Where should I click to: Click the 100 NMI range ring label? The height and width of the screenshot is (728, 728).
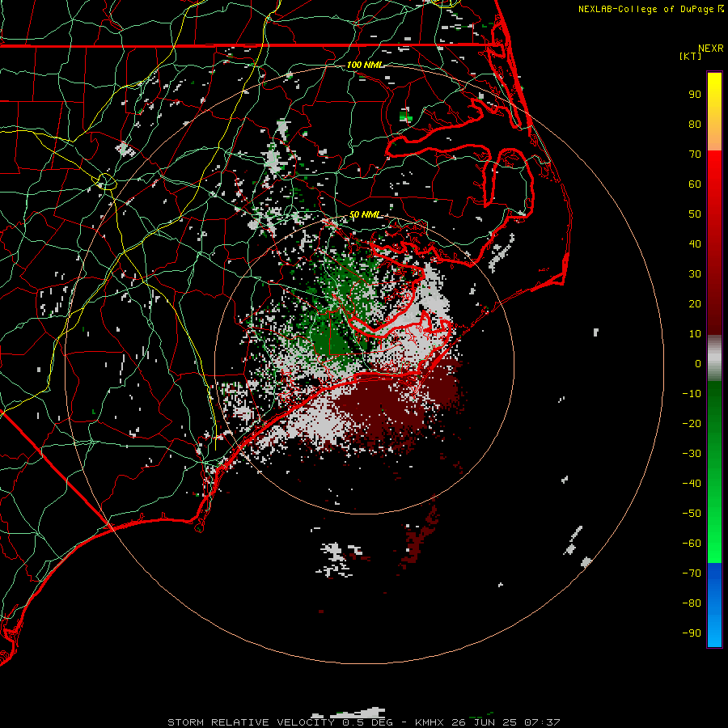(x=366, y=65)
